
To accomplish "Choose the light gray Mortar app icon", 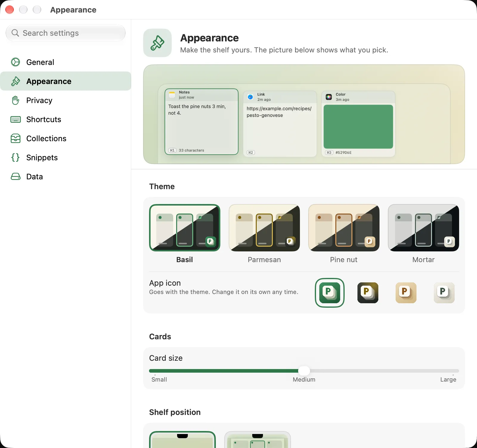I will tap(444, 293).
